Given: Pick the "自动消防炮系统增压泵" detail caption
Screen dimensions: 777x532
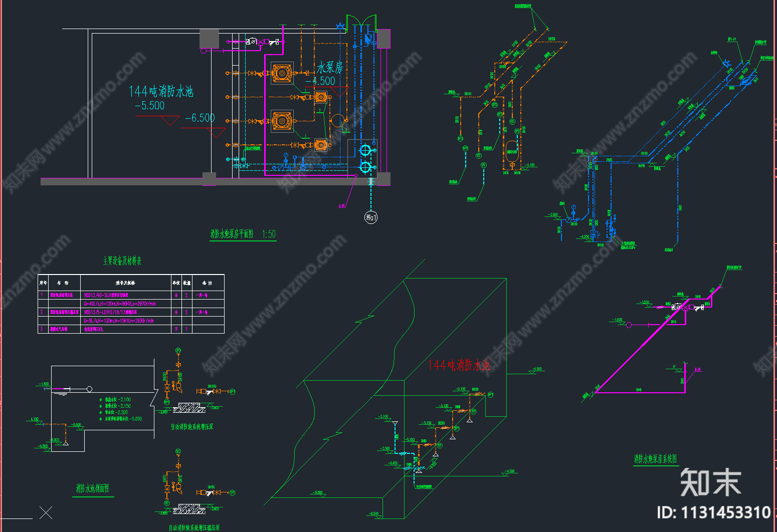Looking at the screenshot, I should point(192,427).
